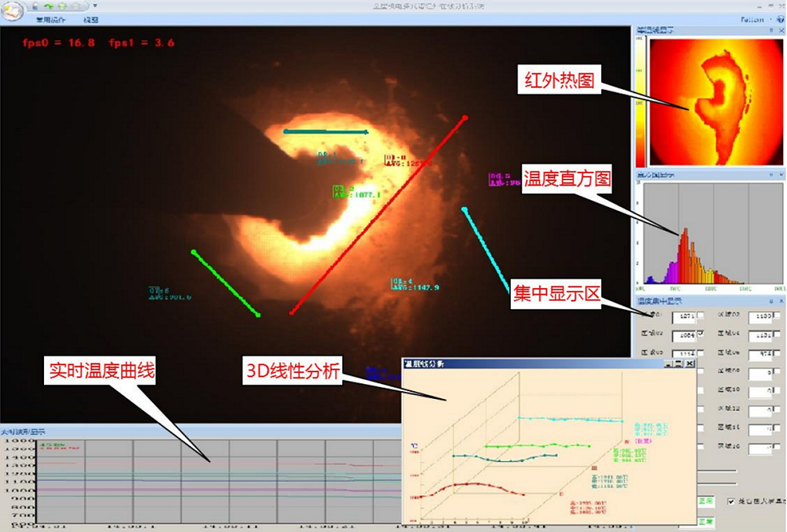Image resolution: width=787 pixels, height=532 pixels.
Task: Click the green 正常 status button
Action: [705, 501]
